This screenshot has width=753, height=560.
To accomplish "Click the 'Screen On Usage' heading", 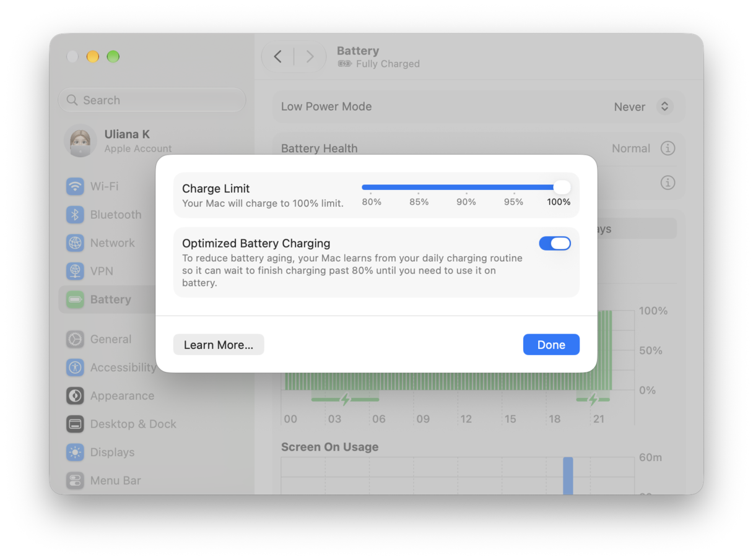I will (x=329, y=447).
